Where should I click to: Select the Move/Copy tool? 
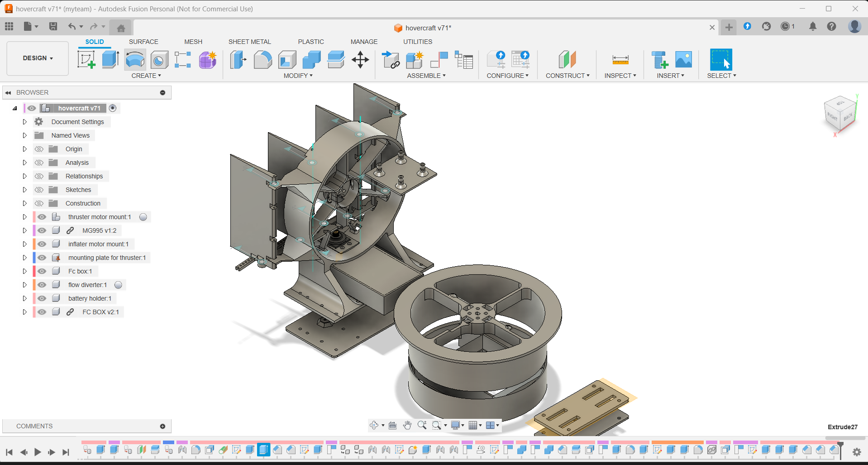pyautogui.click(x=360, y=59)
